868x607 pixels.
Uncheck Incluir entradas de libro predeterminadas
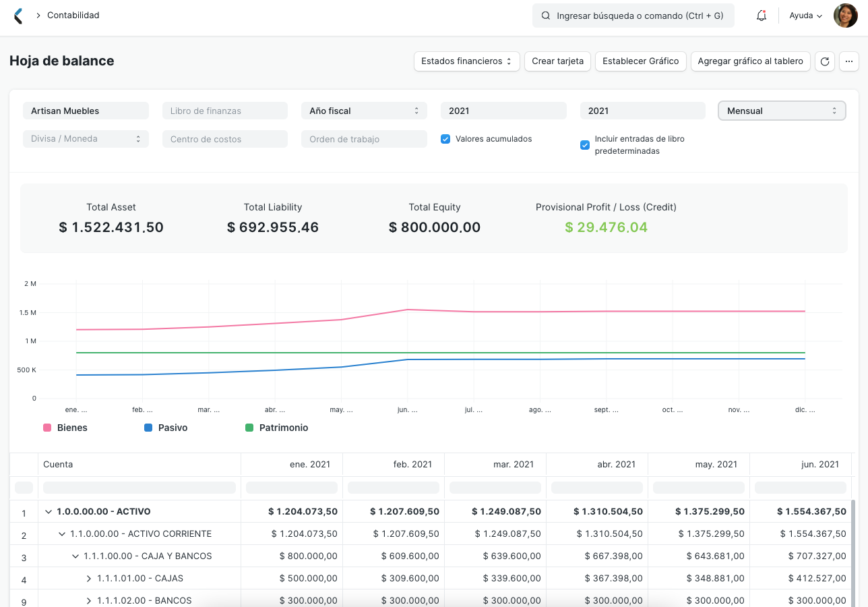click(x=584, y=144)
